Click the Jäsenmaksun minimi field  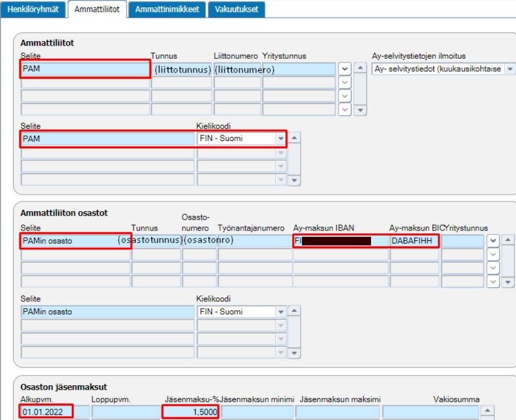click(x=257, y=412)
